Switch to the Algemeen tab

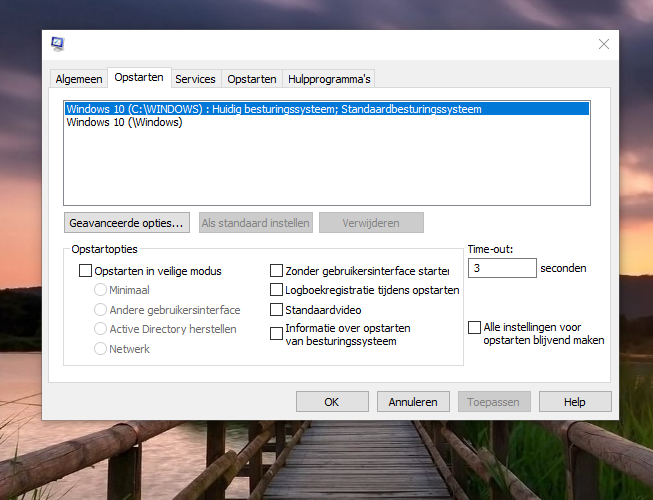[x=79, y=79]
